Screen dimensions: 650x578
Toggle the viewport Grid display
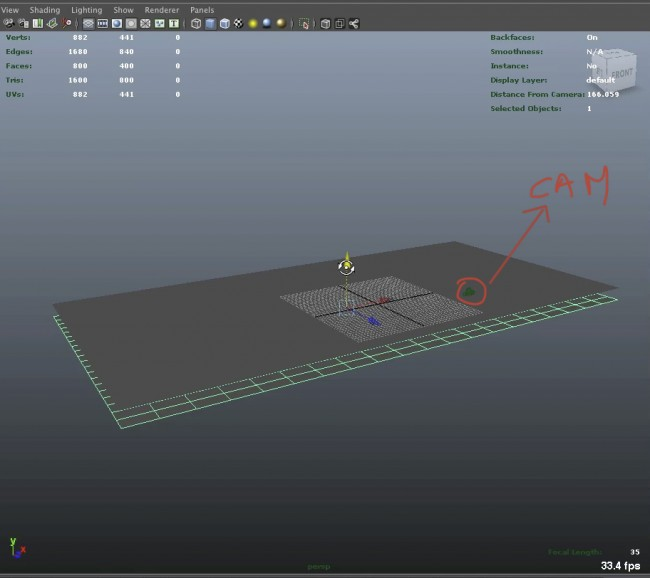click(x=88, y=23)
